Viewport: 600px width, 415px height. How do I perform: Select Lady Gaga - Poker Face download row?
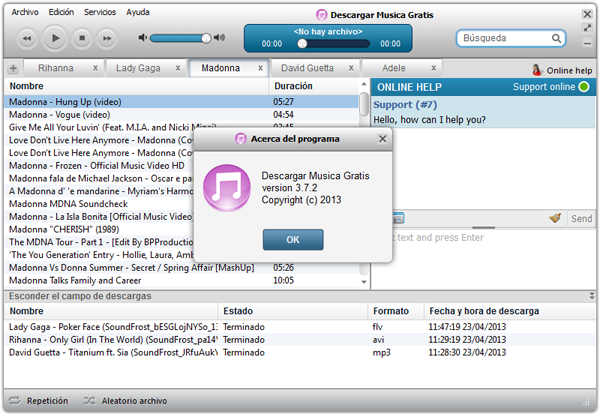click(x=300, y=327)
